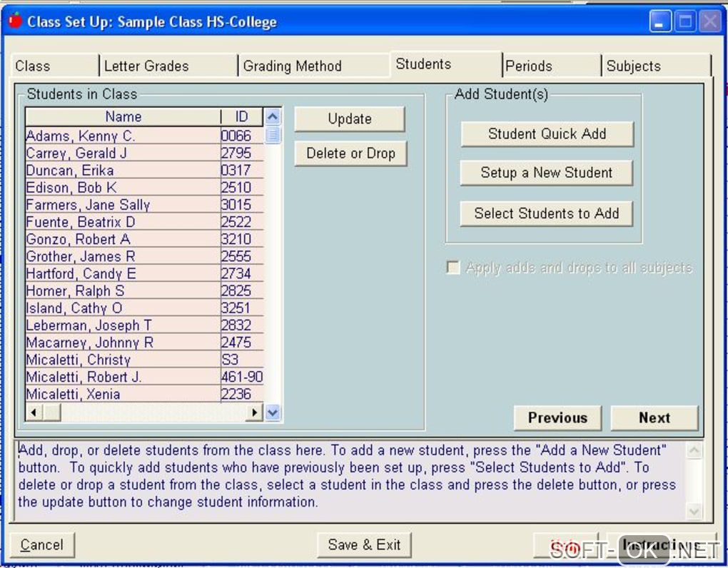Open the Grading Method tab

tap(314, 66)
